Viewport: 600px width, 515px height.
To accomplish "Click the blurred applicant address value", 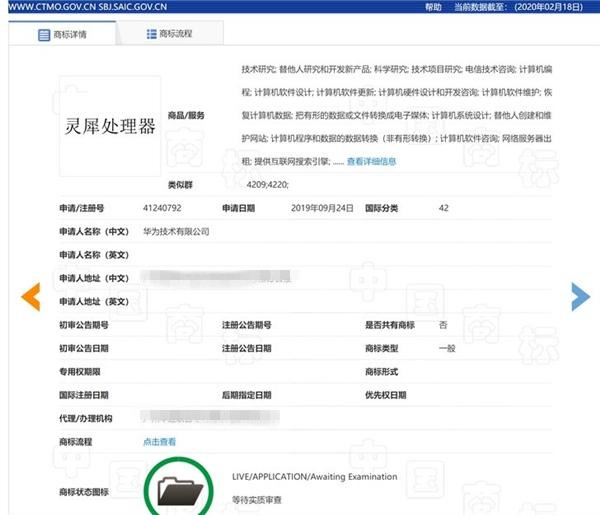I will (216, 277).
